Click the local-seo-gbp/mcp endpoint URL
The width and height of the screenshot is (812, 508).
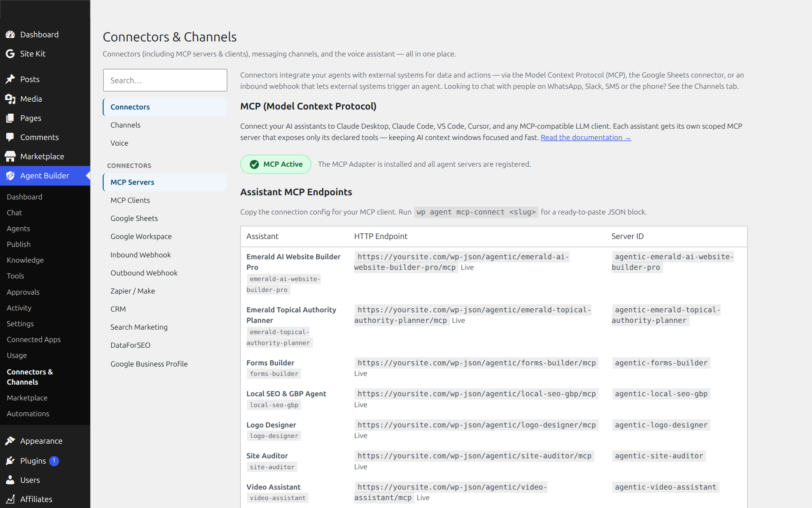476,394
